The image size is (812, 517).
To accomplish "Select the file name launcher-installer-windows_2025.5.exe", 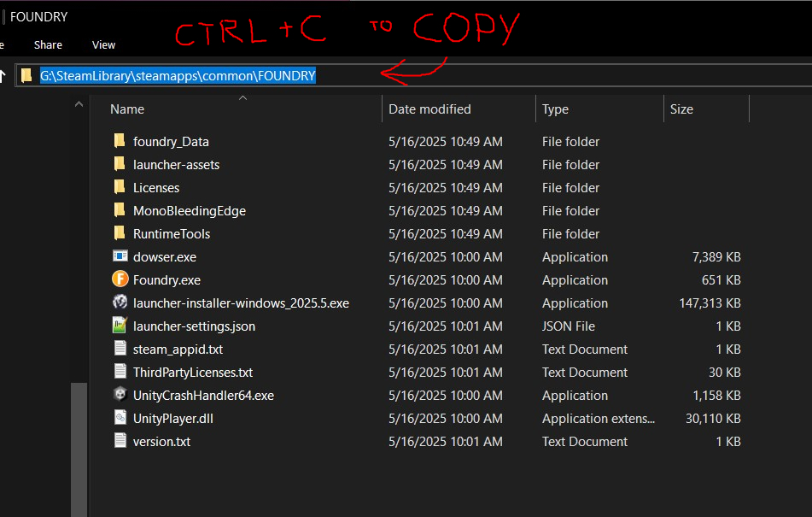I will [241, 303].
